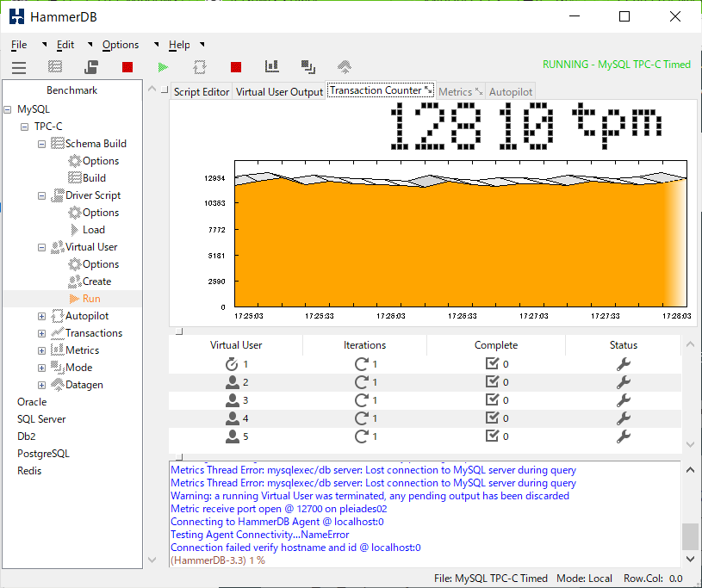
Task: Collapse the TPC-C tree node
Action: pyautogui.click(x=25, y=127)
